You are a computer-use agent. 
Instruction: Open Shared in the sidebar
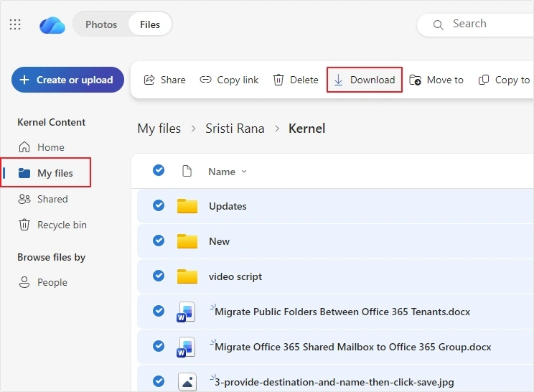(x=43, y=199)
